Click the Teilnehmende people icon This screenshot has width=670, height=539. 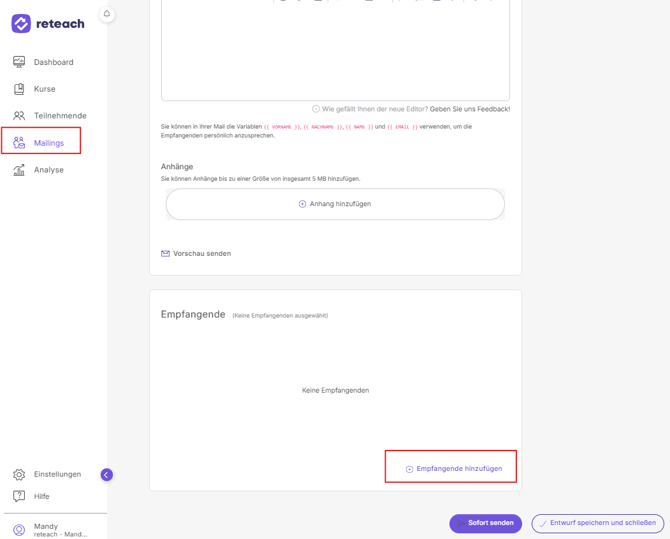point(19,115)
